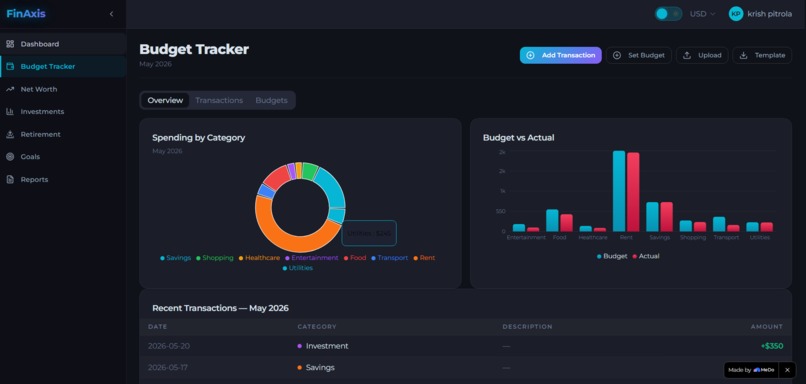Open Net Worth from the sidebar
806x384 pixels.
click(63, 89)
